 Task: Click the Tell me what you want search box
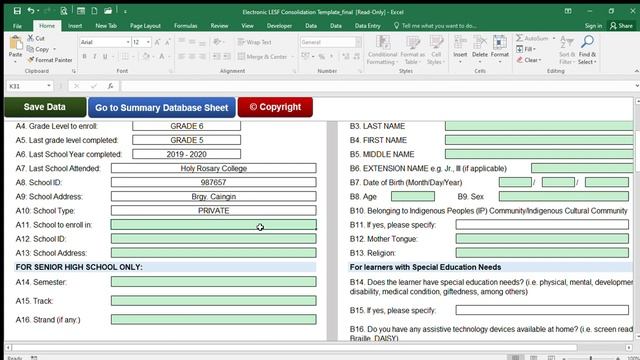coord(435,26)
